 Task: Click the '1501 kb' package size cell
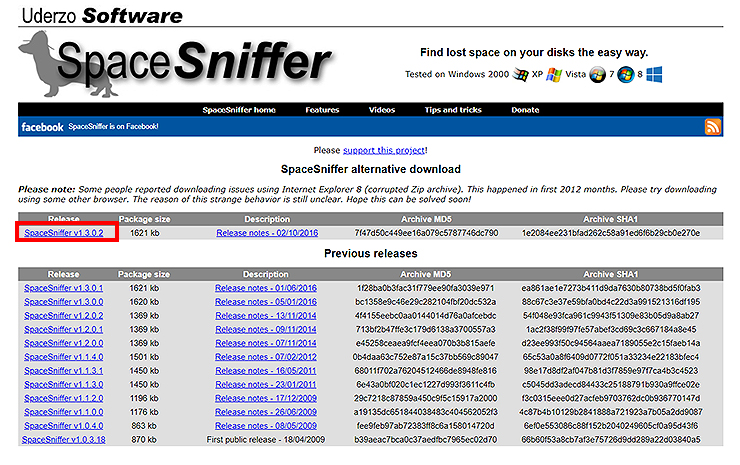click(x=144, y=357)
